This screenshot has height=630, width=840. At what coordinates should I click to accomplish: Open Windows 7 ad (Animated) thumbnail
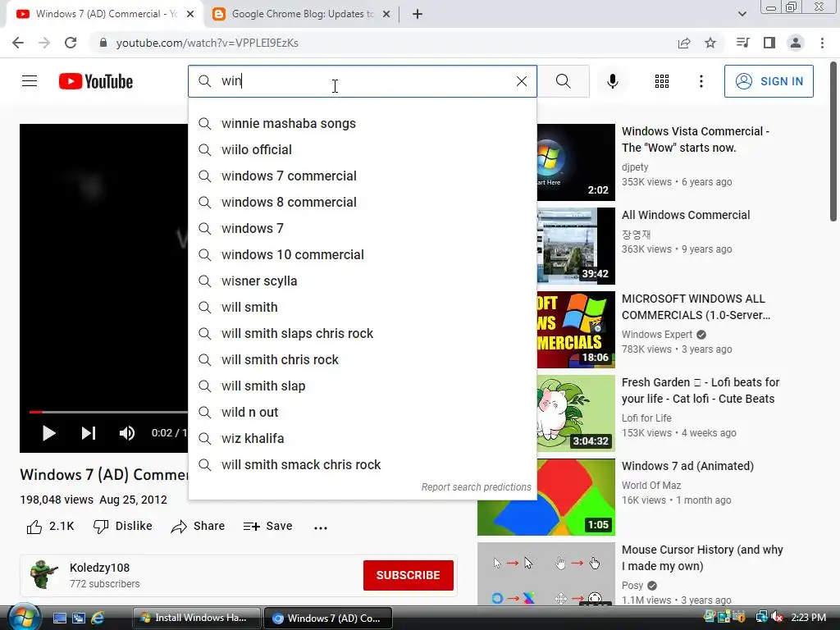click(546, 497)
